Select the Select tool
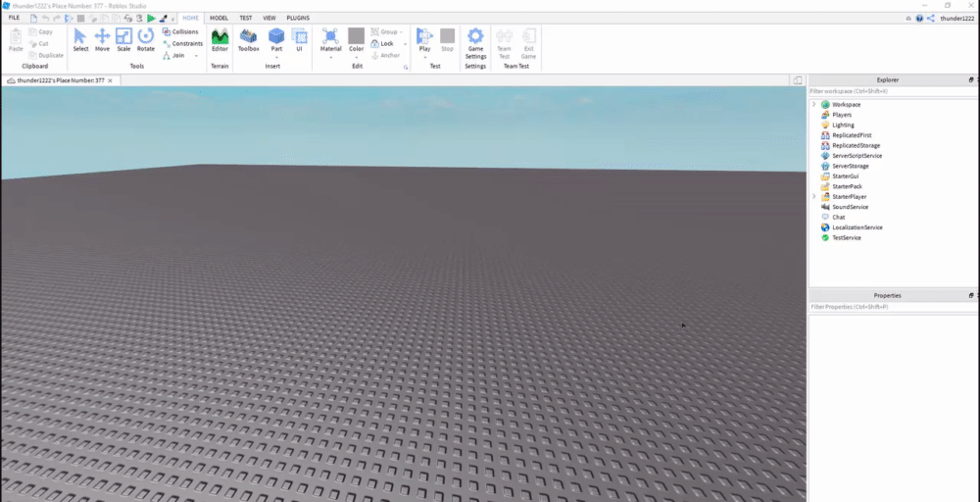 pyautogui.click(x=80, y=39)
